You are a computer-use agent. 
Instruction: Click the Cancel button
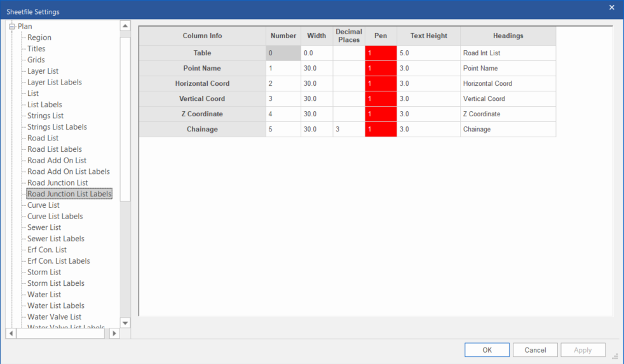[535, 350]
